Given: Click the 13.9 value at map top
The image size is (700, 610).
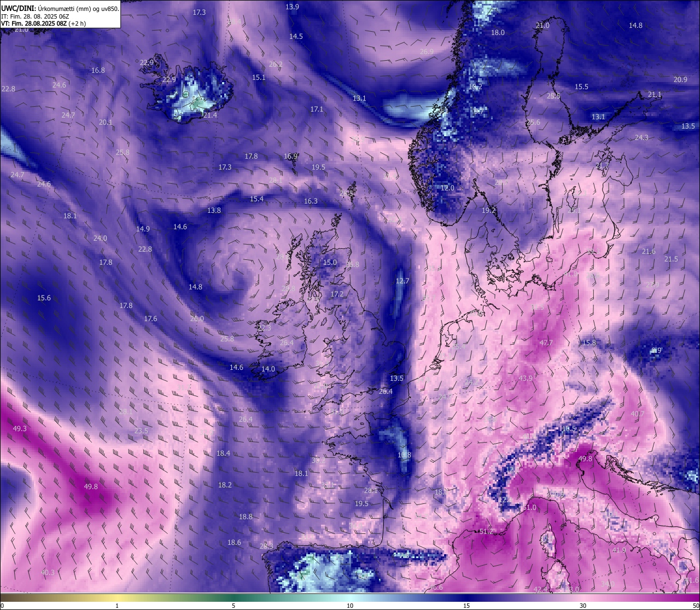Looking at the screenshot, I should 293,7.
